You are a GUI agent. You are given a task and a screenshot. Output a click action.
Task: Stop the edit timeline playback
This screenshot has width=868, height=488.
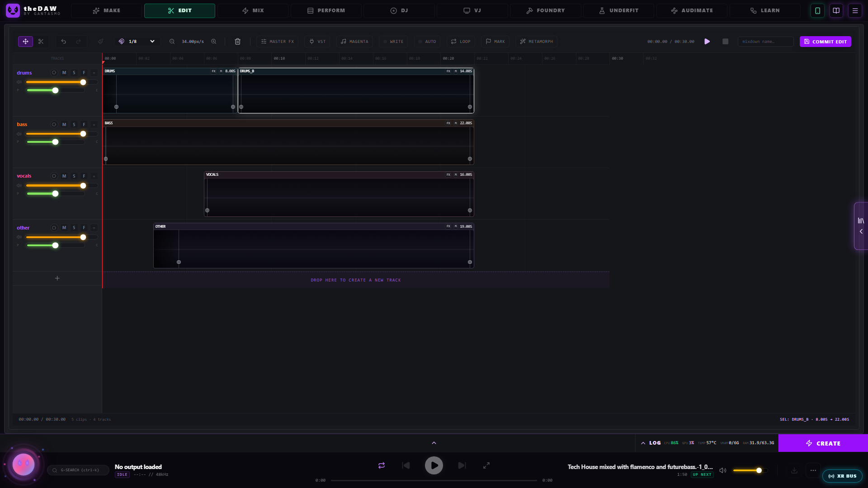[x=725, y=42]
